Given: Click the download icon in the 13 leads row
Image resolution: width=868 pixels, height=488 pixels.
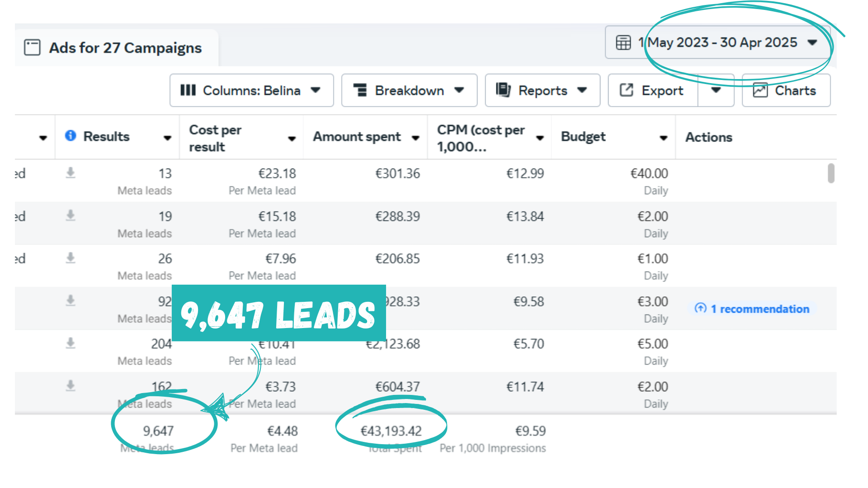Looking at the screenshot, I should click(x=71, y=173).
